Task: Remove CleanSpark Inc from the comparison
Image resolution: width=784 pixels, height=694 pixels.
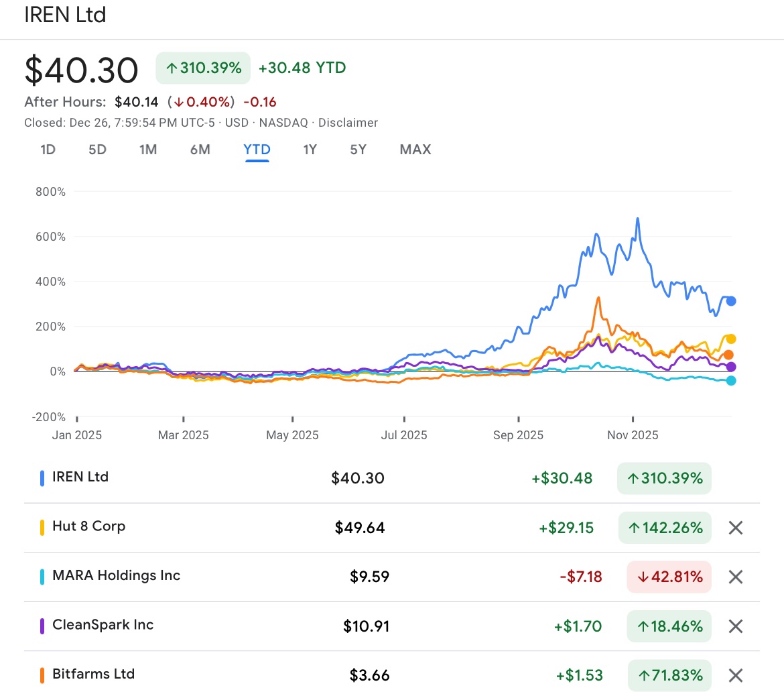Action: tap(734, 626)
